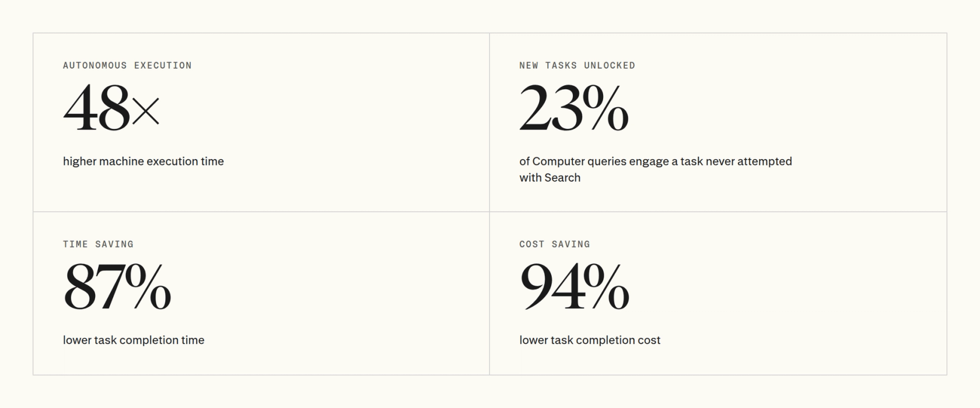
Task: Click the word 'EXECUTION' in top-left heading
Action: [163, 65]
